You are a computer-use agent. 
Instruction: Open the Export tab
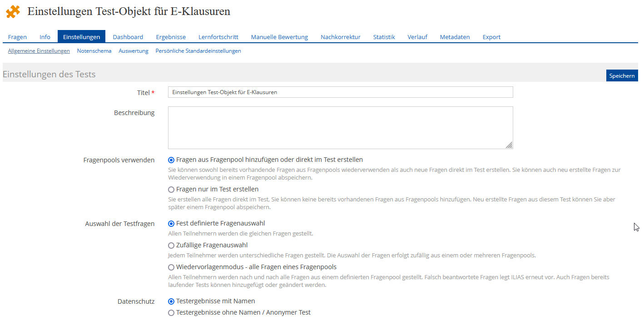(x=491, y=37)
